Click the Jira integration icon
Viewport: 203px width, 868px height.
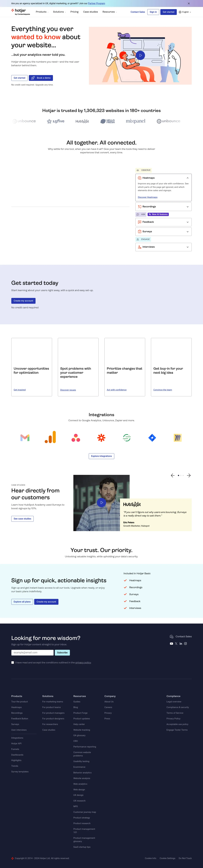tap(152, 438)
